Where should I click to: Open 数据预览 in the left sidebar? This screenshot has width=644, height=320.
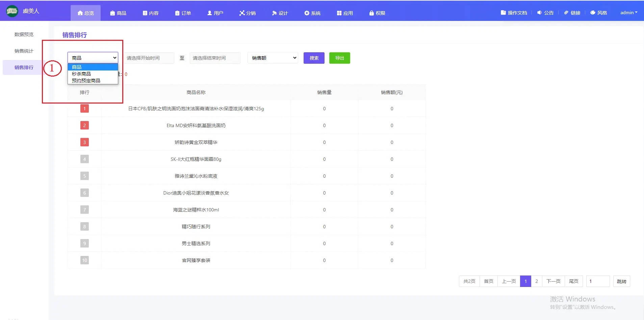click(24, 34)
